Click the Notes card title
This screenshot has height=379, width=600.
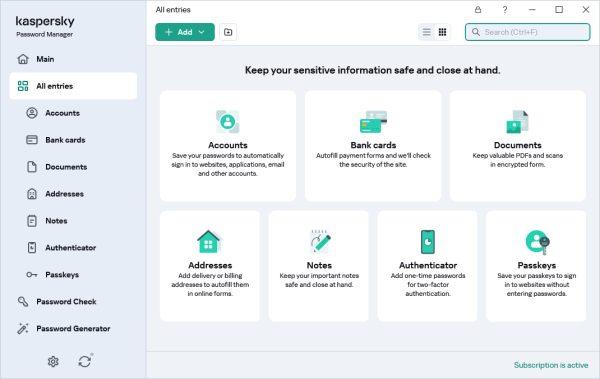pos(319,265)
